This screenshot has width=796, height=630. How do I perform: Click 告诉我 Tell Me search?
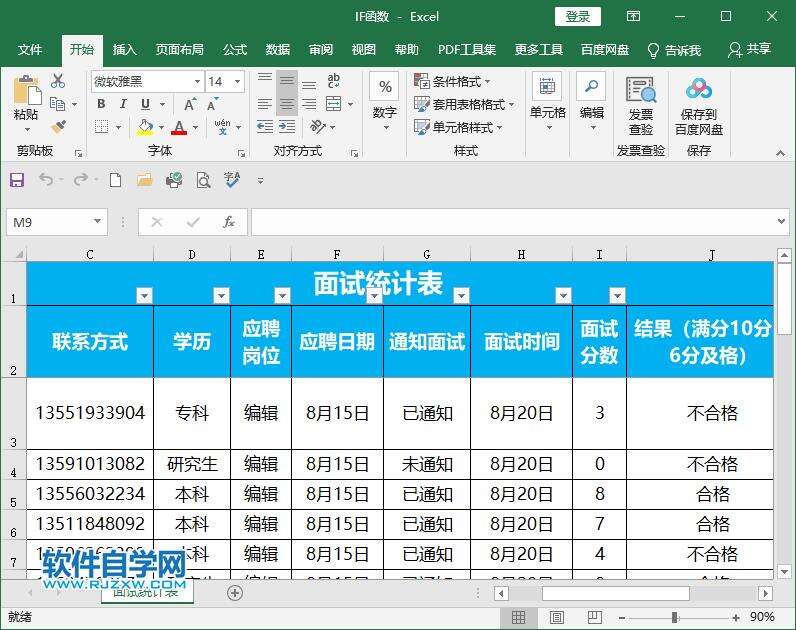tap(675, 50)
